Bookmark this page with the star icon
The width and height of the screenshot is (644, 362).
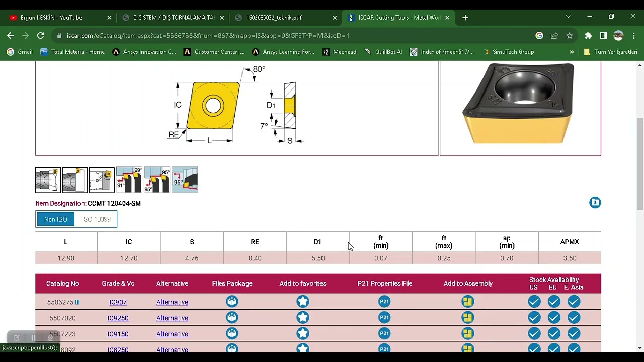tap(570, 36)
